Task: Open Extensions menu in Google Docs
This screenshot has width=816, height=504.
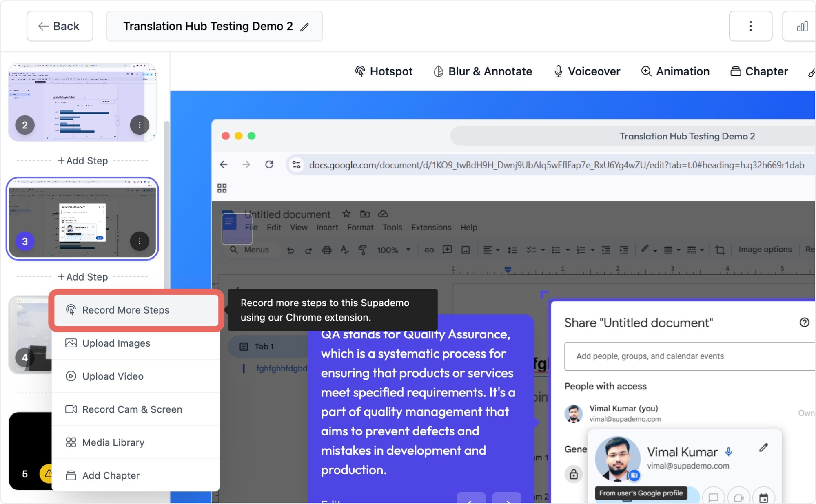Action: point(431,228)
